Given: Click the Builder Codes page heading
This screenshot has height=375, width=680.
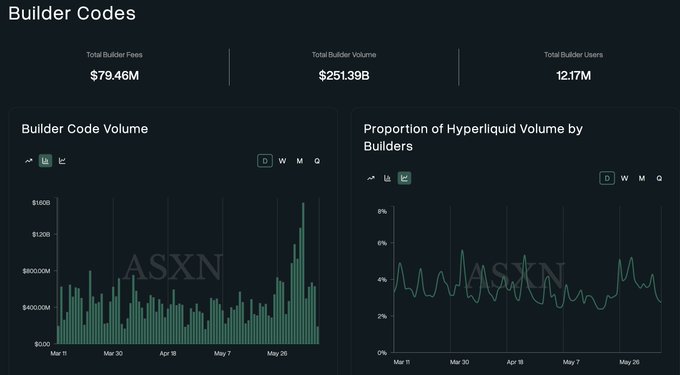Looking at the screenshot, I should tap(72, 13).
